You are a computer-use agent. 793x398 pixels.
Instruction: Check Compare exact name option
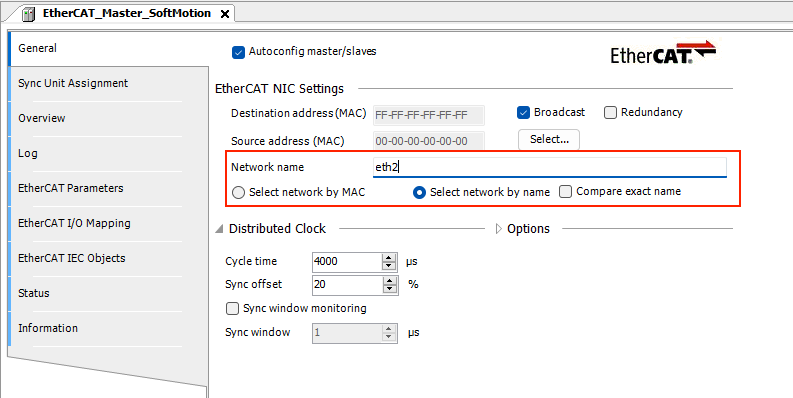pos(565,192)
